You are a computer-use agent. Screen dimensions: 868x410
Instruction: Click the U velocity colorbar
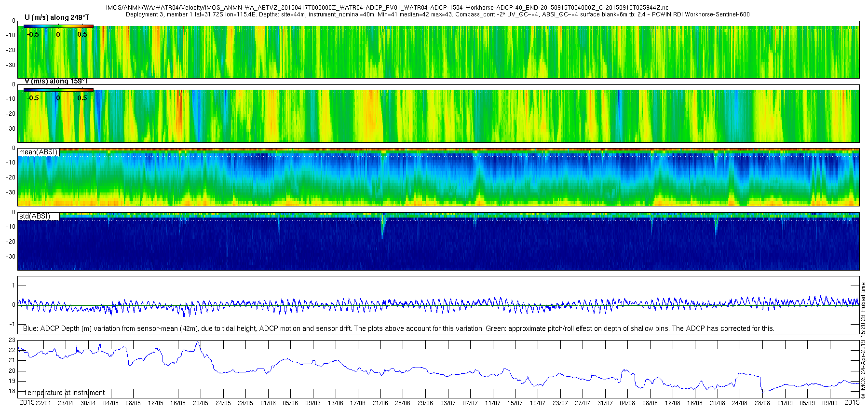tap(58, 27)
